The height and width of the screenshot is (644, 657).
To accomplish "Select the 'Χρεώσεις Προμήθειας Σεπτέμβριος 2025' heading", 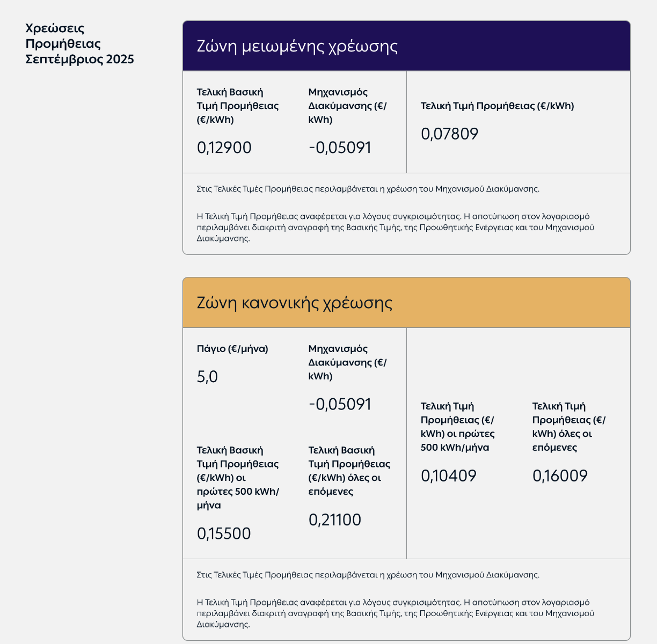I will (79, 43).
